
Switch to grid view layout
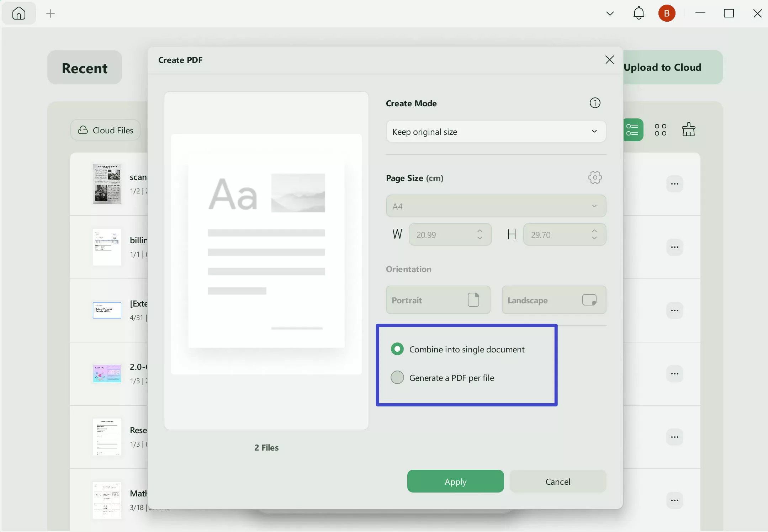pyautogui.click(x=660, y=130)
